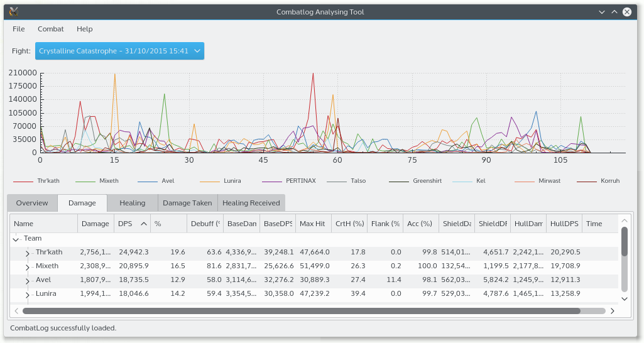The image size is (644, 343).
Task: Click the table scroll down arrow
Action: pos(625,298)
